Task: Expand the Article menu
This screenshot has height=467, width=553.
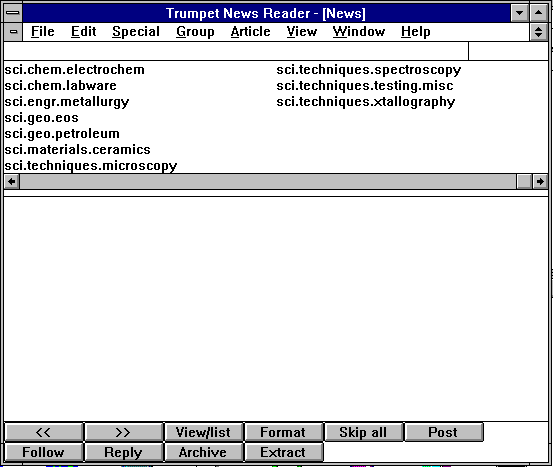Action: tap(250, 32)
